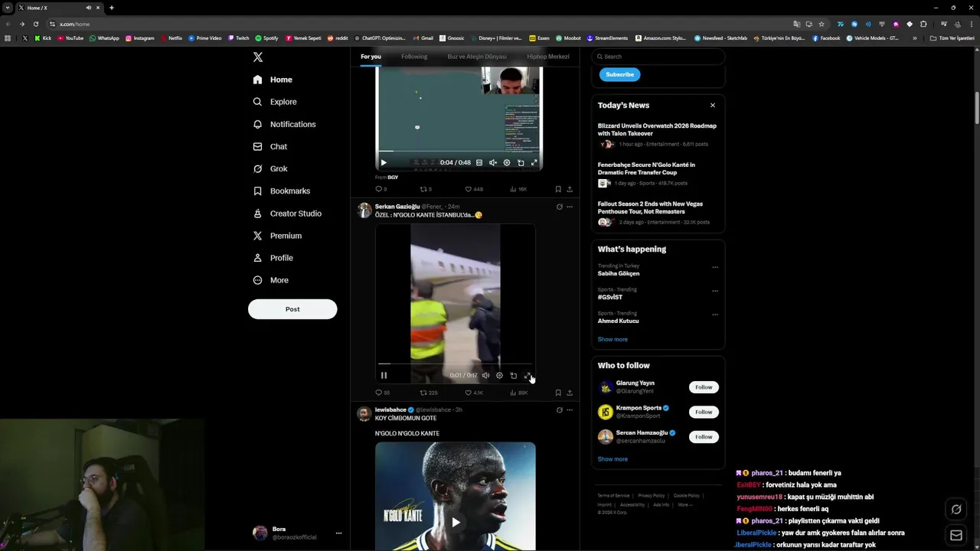Viewport: 980px width, 551px height.
Task: Toggle captions on BGY video
Action: coord(479,162)
